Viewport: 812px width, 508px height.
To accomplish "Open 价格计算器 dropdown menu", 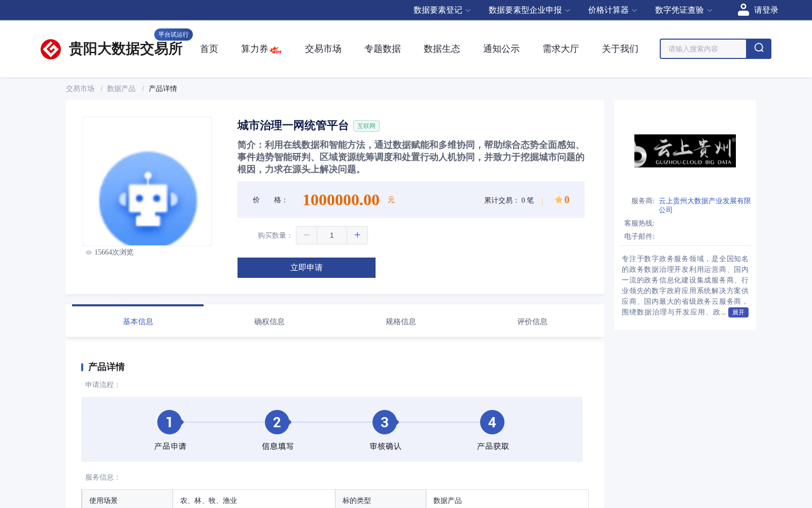I will [x=613, y=10].
